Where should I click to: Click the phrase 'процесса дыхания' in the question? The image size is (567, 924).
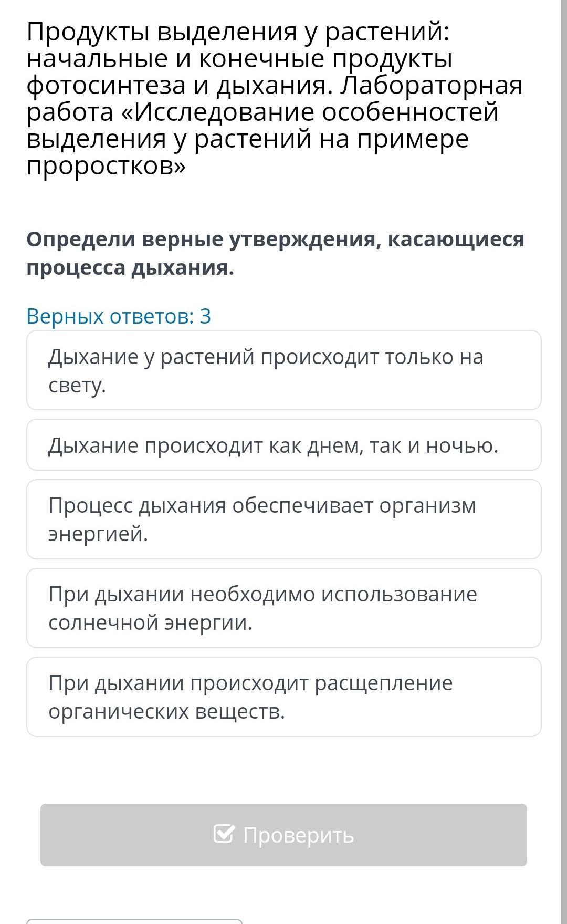130,268
